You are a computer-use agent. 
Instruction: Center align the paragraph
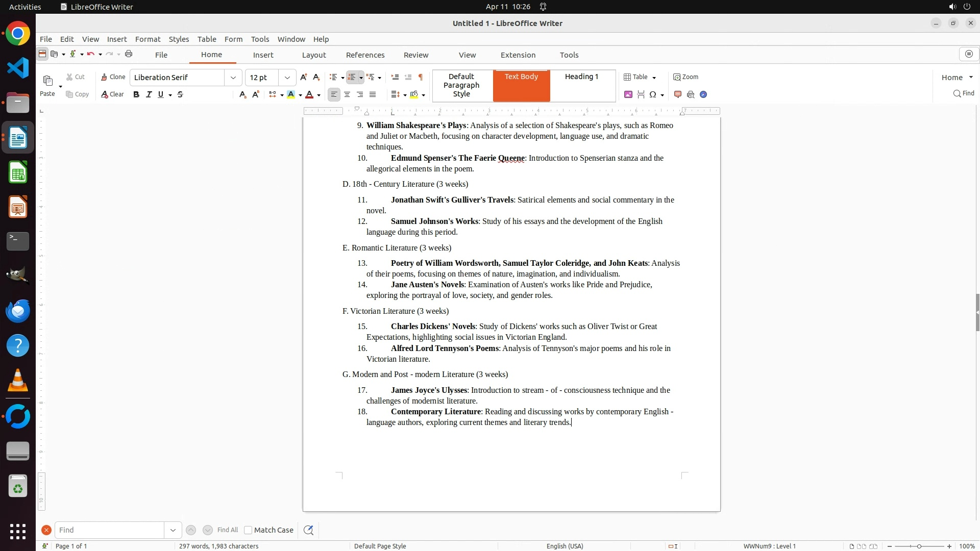(x=347, y=94)
